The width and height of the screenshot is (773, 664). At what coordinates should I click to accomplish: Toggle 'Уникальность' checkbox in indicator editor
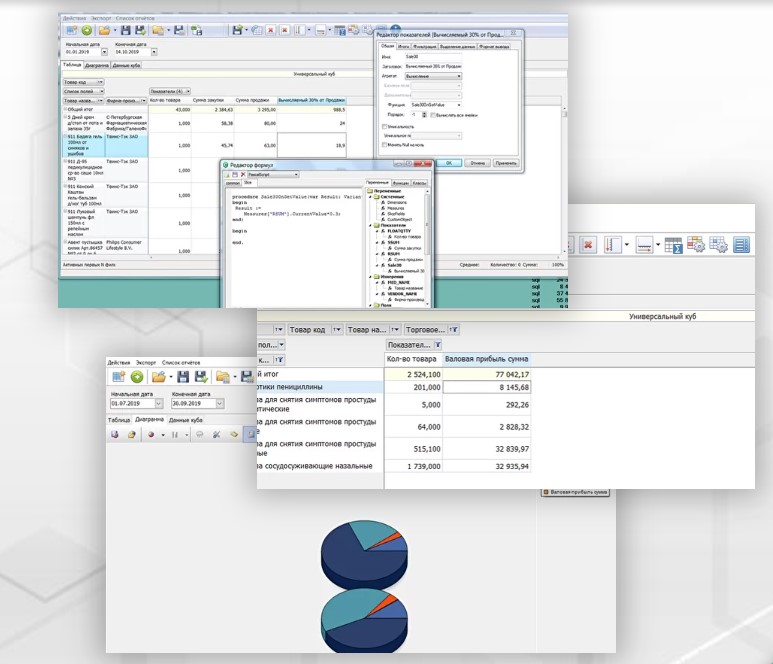[x=385, y=127]
